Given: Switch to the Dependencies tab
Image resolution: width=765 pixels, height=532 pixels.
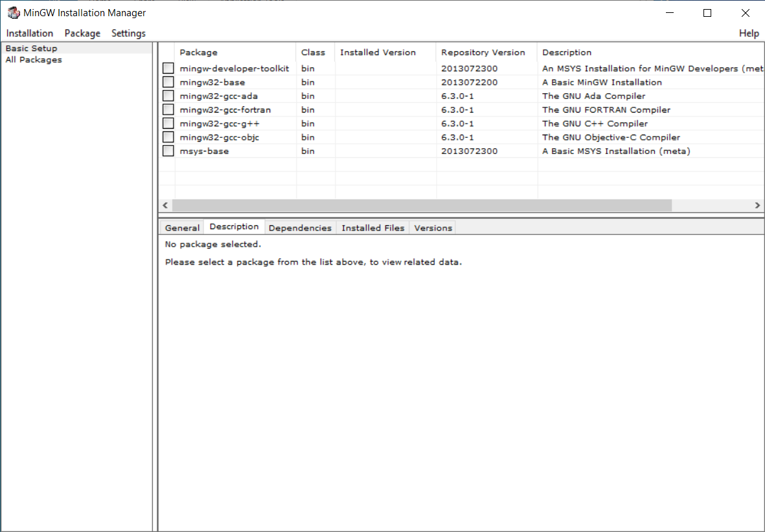Looking at the screenshot, I should (300, 228).
